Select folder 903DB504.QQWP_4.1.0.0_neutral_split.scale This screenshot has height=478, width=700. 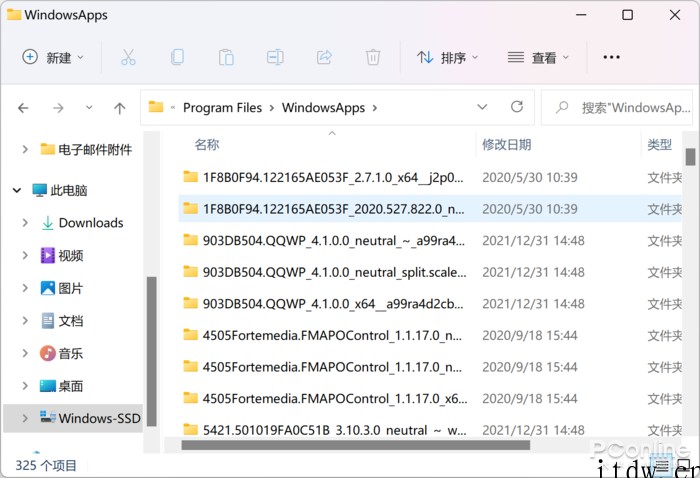334,272
